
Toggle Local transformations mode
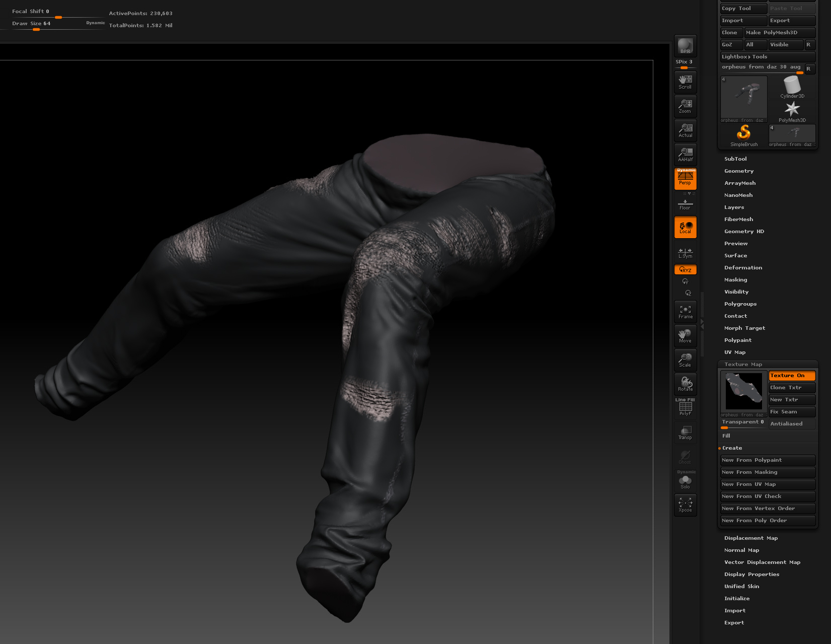685,227
